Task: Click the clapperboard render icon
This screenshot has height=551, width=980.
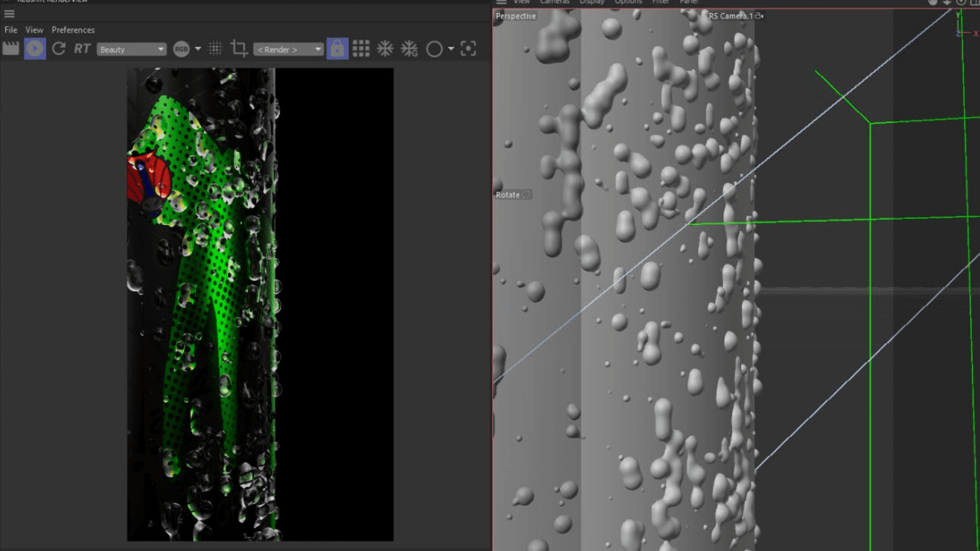Action: point(11,49)
